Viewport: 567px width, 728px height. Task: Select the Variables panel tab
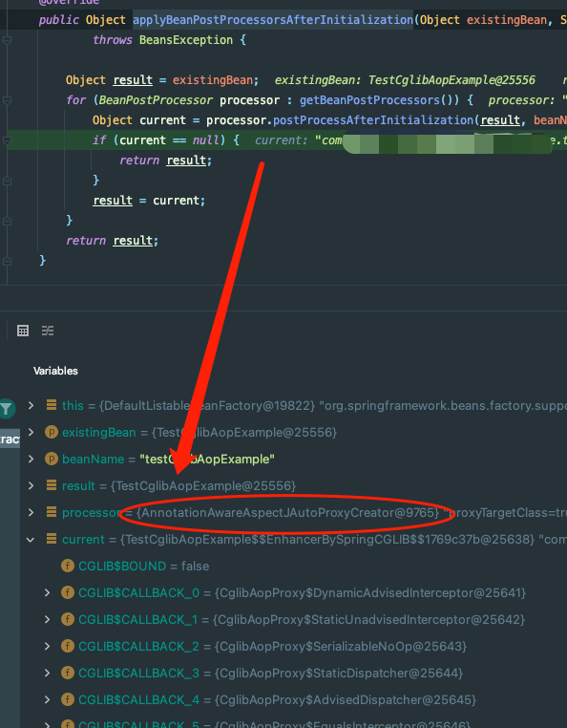pyautogui.click(x=55, y=371)
